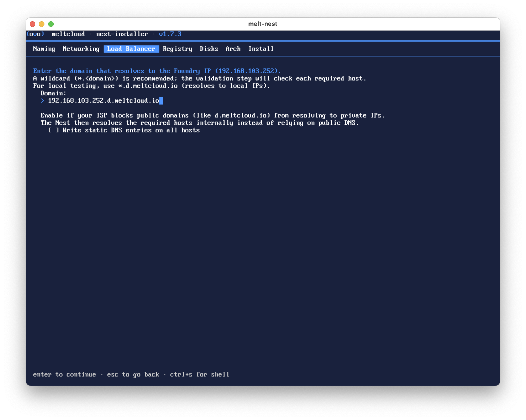Click the wildcard recommendation line
The height and width of the screenshot is (420, 526).
point(200,78)
